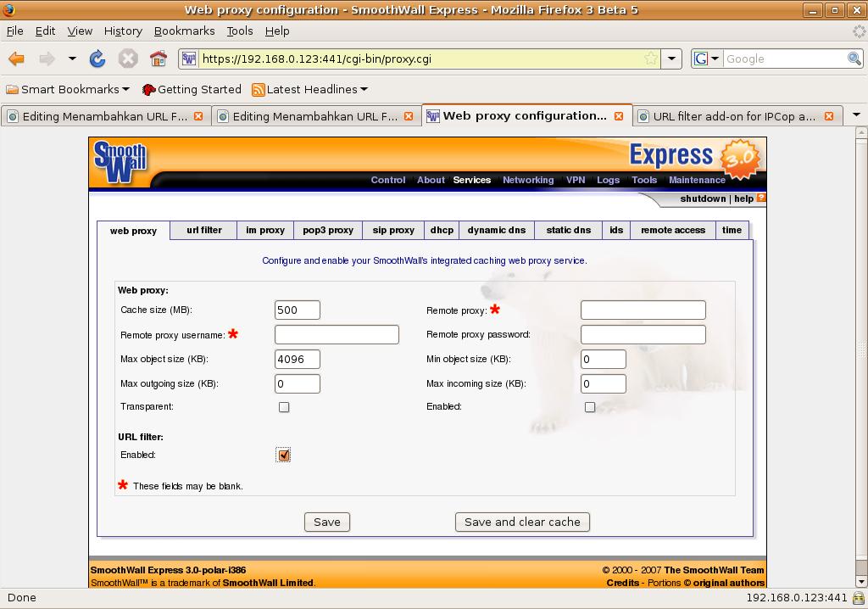
Task: Click the Remote proxy password field
Action: (x=643, y=335)
